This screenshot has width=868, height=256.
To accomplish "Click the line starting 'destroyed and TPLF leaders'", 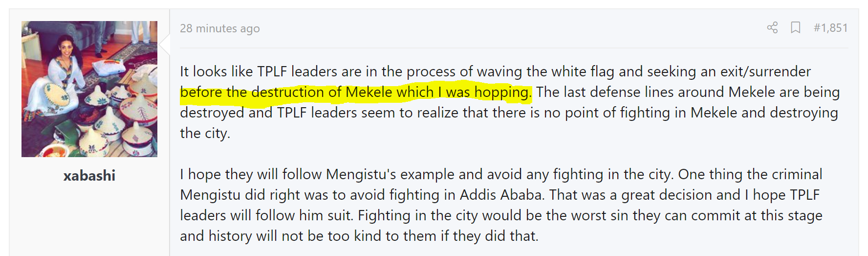I will click(x=508, y=113).
